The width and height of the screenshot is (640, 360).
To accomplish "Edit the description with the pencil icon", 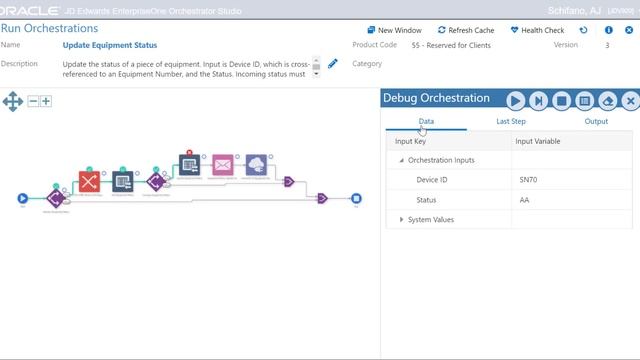I will 333,64.
